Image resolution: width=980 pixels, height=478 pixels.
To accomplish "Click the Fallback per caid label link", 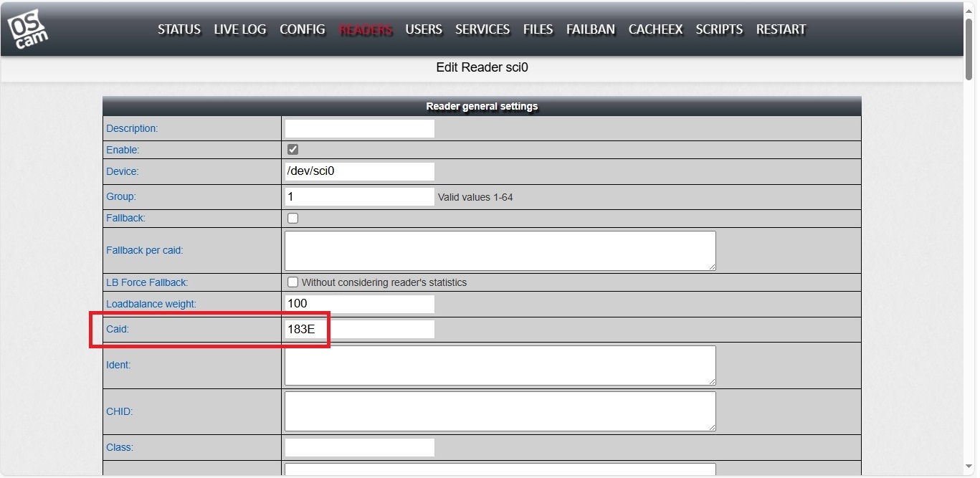I will tap(145, 250).
